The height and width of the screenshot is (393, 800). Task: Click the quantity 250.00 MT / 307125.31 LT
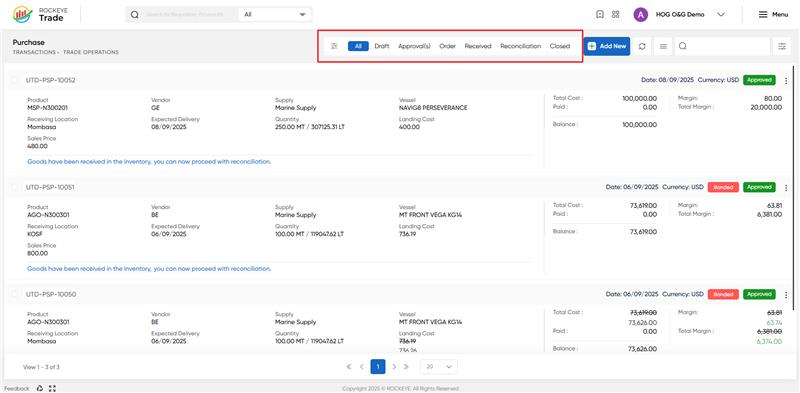coord(310,127)
